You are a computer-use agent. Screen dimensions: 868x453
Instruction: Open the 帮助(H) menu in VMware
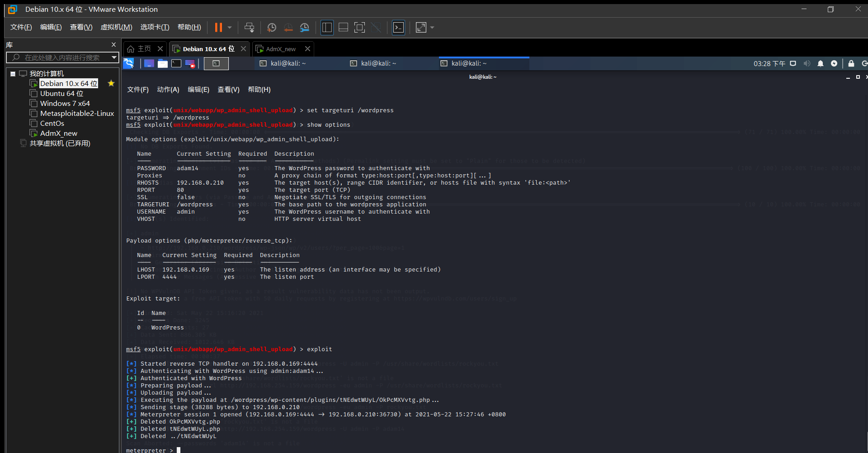(189, 27)
